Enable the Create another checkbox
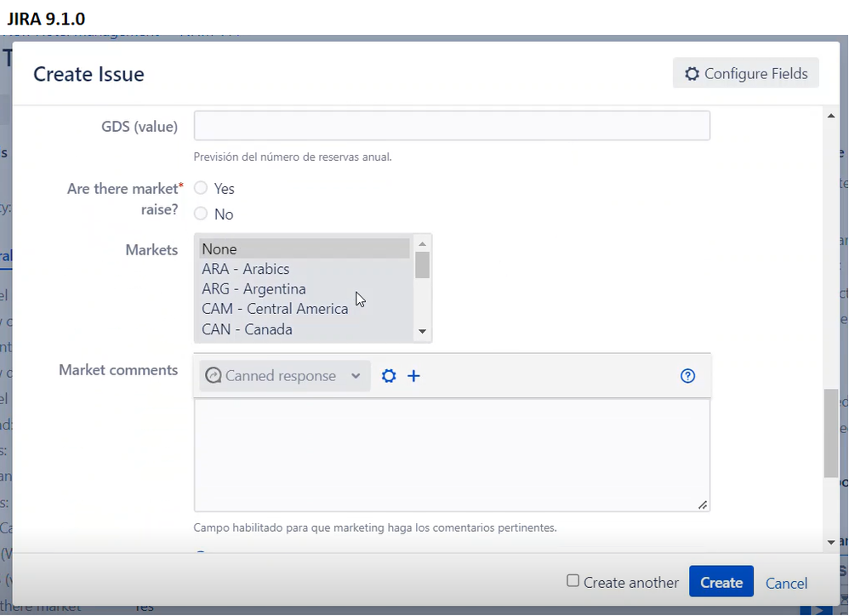 573,581
